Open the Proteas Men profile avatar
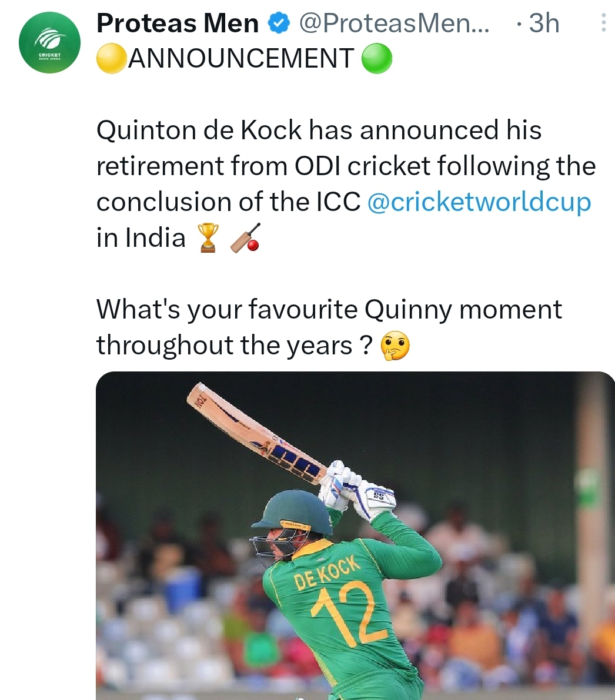Image resolution: width=615 pixels, height=700 pixels. [49, 42]
